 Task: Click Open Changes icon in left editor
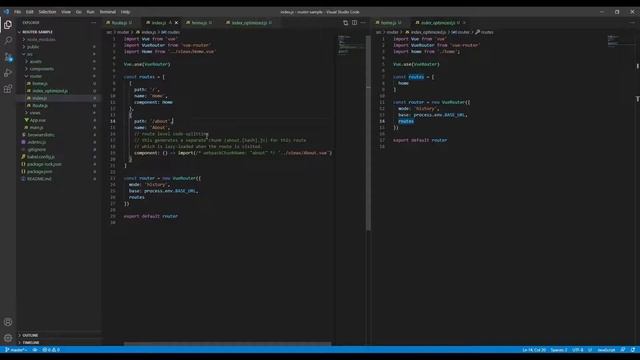click(x=346, y=23)
